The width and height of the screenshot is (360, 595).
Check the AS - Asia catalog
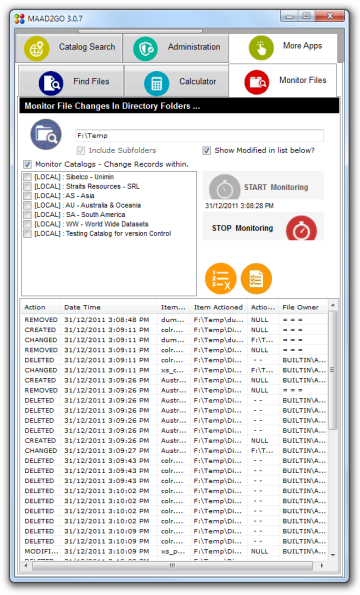[27, 196]
